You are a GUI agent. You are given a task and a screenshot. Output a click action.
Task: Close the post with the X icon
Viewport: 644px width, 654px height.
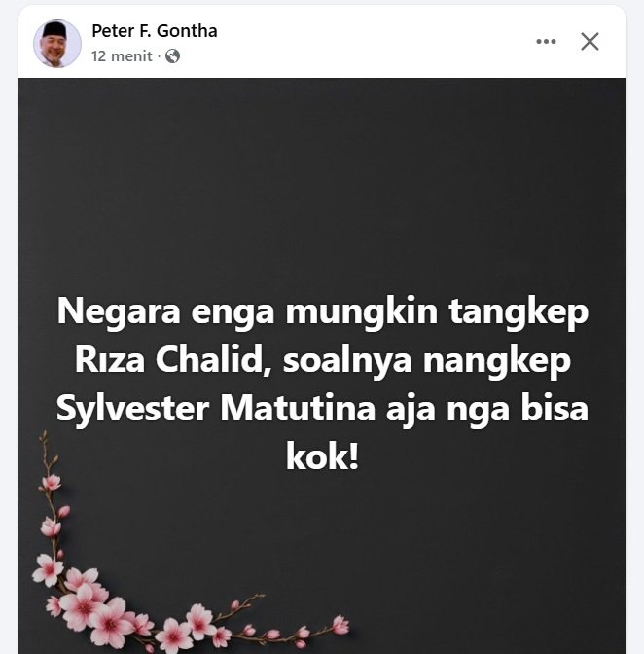coord(590,41)
